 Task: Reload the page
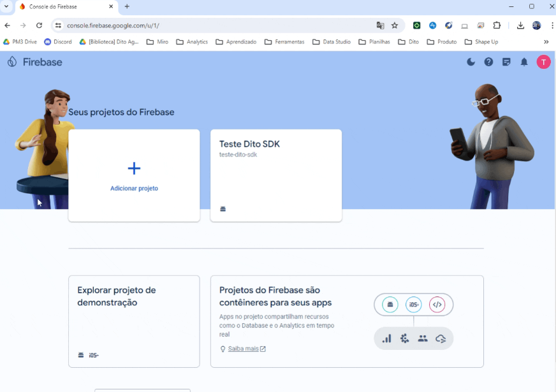pyautogui.click(x=39, y=25)
